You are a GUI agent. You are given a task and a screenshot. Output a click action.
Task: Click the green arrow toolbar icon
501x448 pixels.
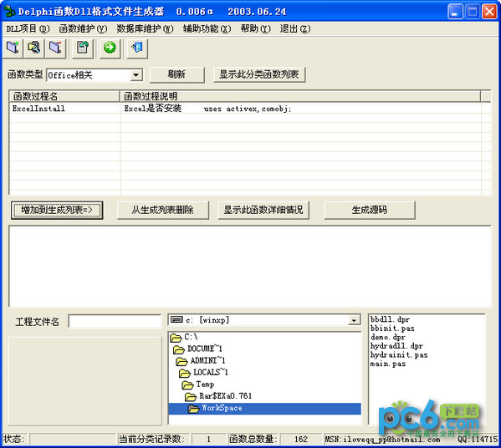click(110, 48)
